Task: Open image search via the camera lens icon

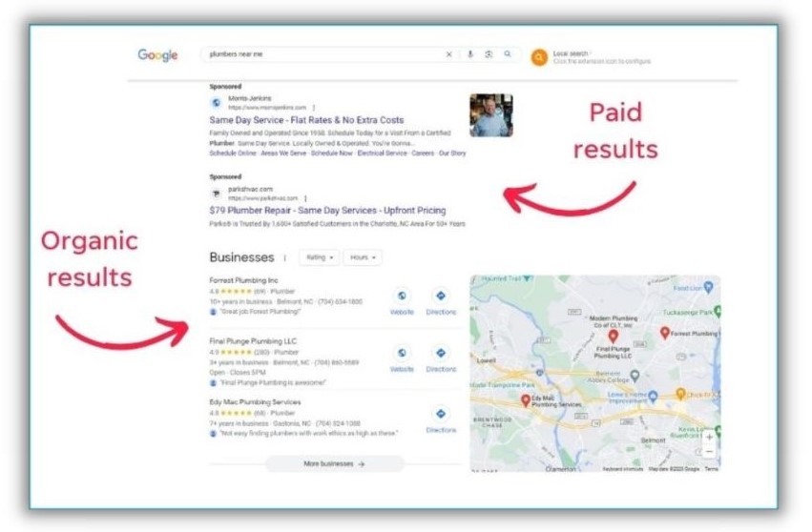Action: 489,55
